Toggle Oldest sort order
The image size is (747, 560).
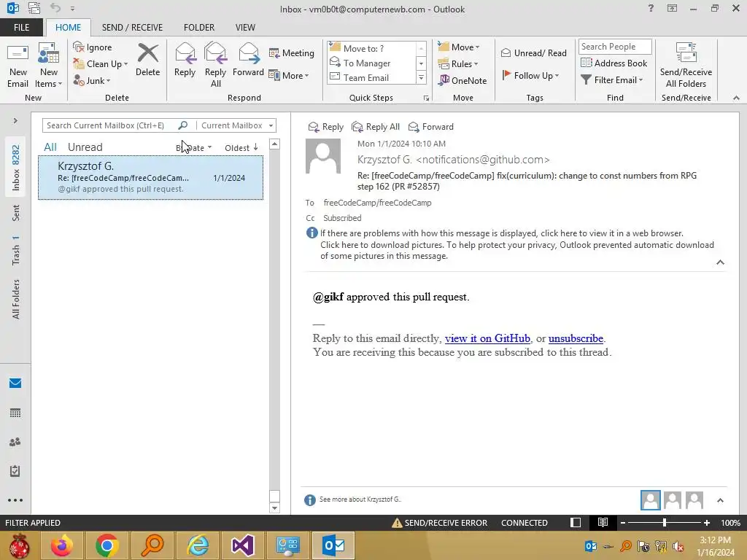click(x=241, y=147)
